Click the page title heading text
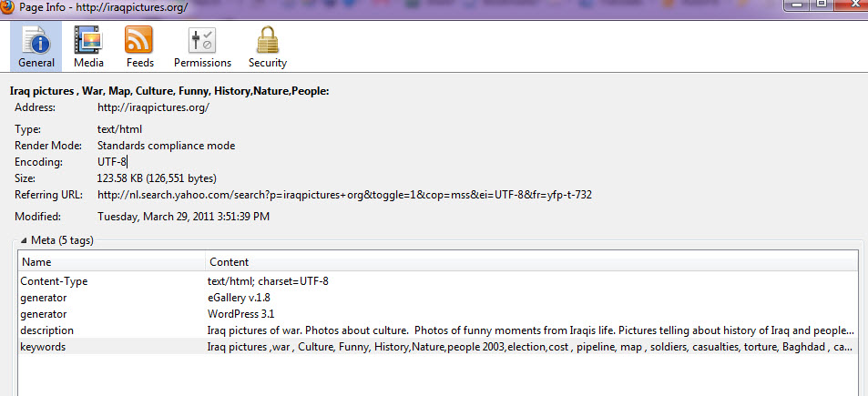868x396 pixels. [x=169, y=91]
